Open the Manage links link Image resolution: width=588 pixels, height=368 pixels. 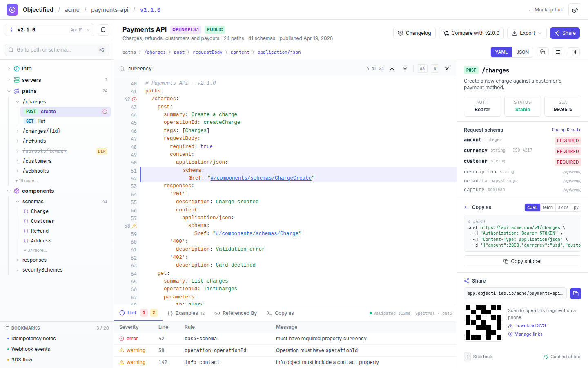(x=525, y=334)
